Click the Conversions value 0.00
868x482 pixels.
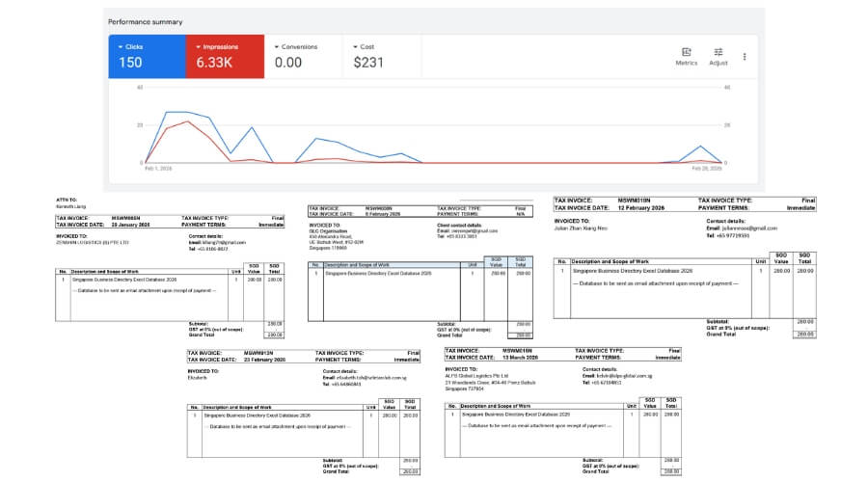(x=288, y=63)
